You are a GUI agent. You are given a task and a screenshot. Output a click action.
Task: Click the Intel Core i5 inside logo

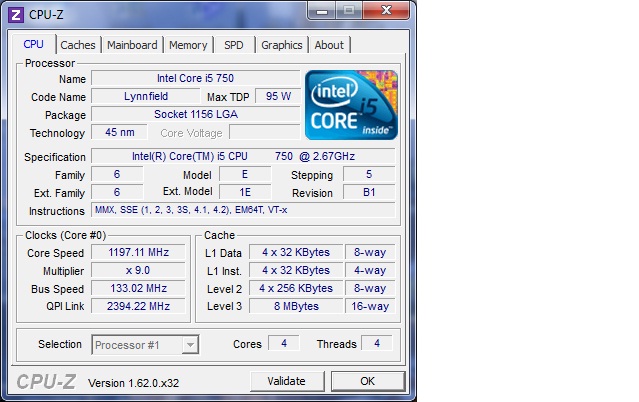(351, 105)
